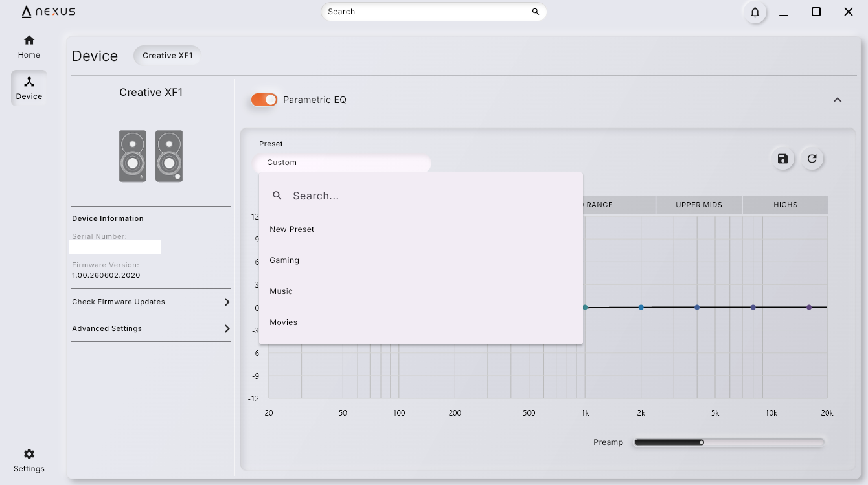The width and height of the screenshot is (868, 485).
Task: Select the 4k EQ band point
Action: [697, 308]
